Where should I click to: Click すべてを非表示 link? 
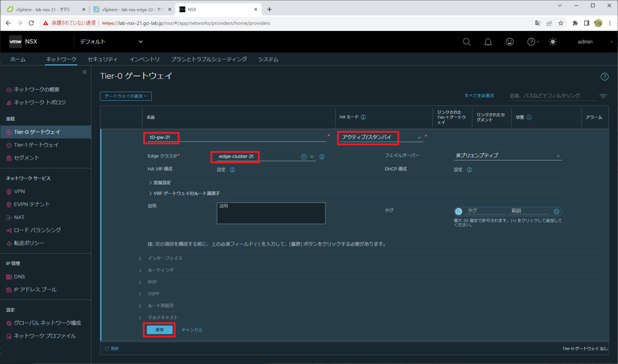479,96
